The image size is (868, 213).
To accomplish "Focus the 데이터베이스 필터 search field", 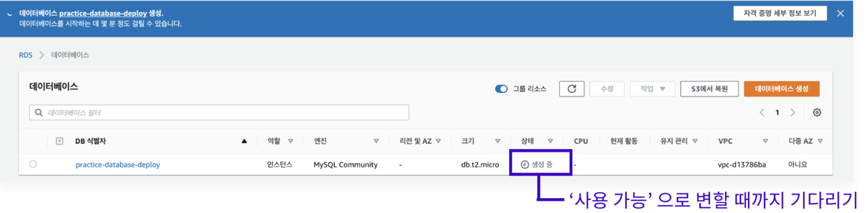I will (x=219, y=112).
